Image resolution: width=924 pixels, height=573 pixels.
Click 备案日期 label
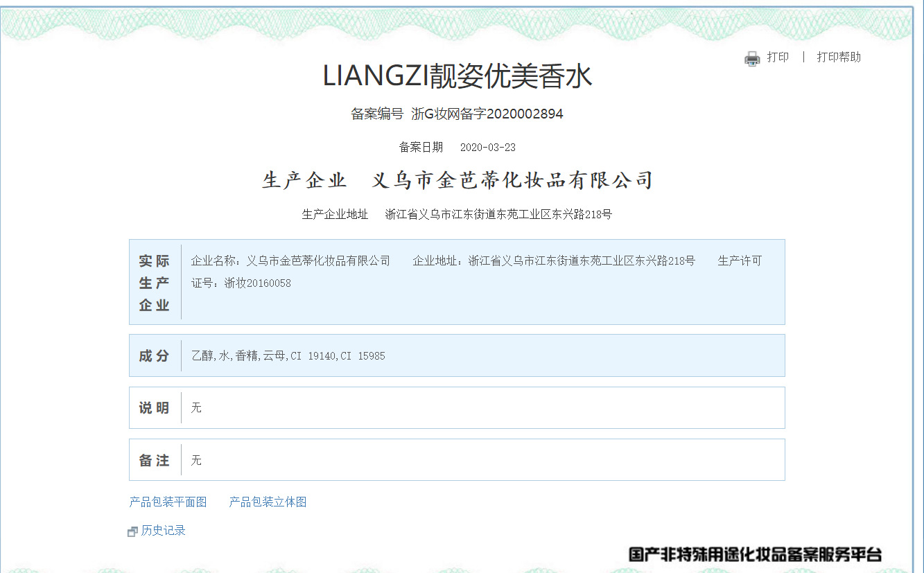pos(421,148)
